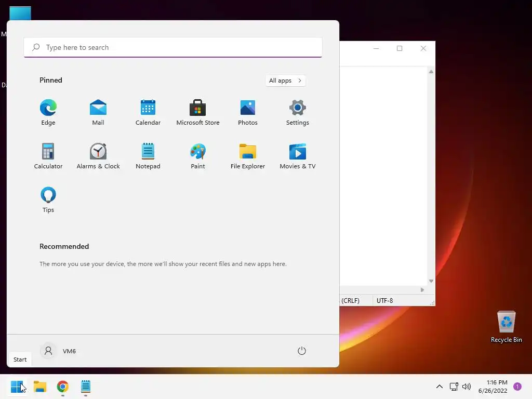Open the Calendar pinned app
532x399 pixels.
(x=148, y=113)
